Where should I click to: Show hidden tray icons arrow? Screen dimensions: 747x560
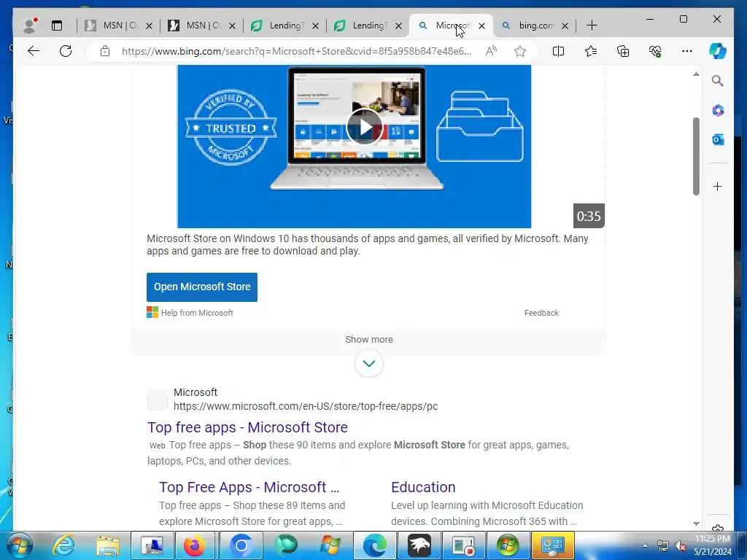(x=645, y=545)
